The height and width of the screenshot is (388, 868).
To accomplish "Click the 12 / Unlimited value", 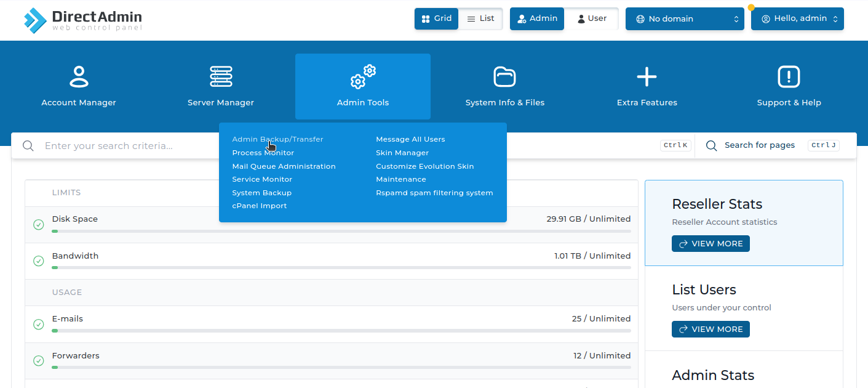I will tap(602, 356).
